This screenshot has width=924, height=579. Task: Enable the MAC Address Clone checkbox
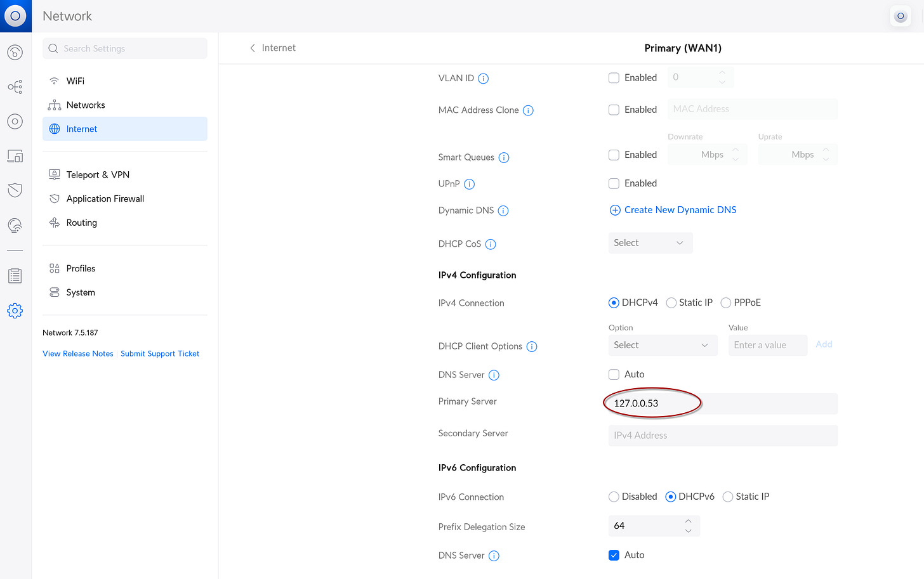point(614,110)
